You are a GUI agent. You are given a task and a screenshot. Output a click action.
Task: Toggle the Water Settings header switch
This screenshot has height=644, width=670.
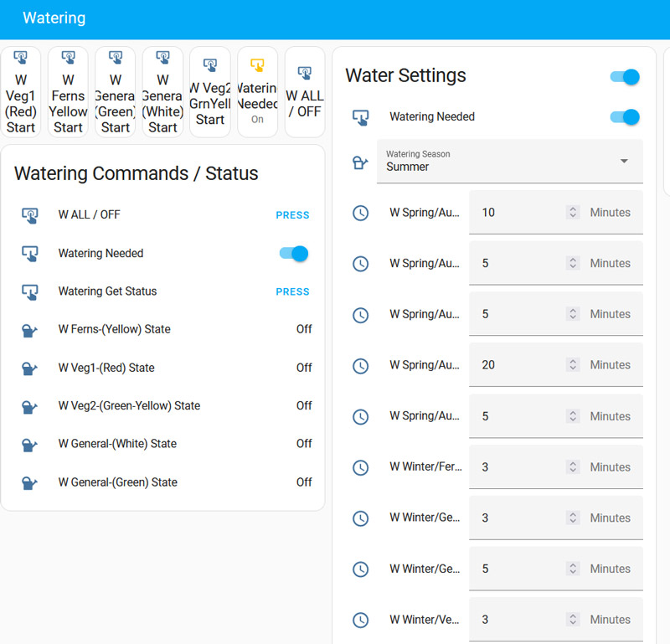click(x=625, y=77)
